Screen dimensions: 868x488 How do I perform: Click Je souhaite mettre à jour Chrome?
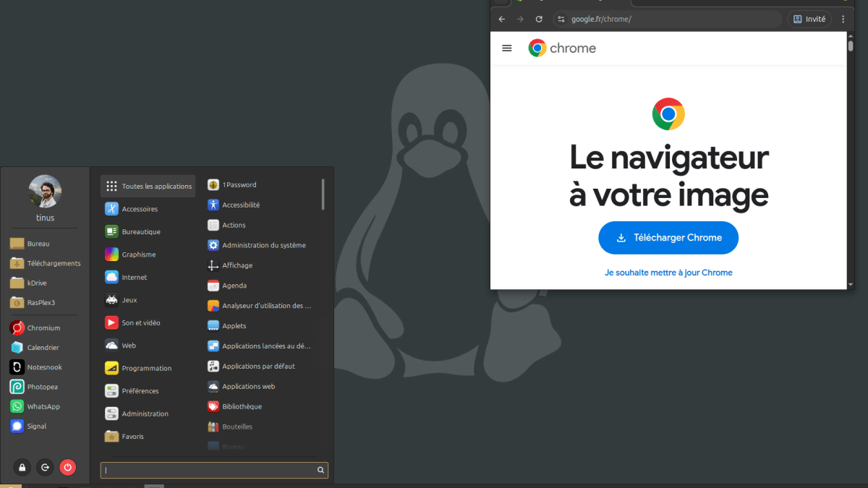(668, 273)
